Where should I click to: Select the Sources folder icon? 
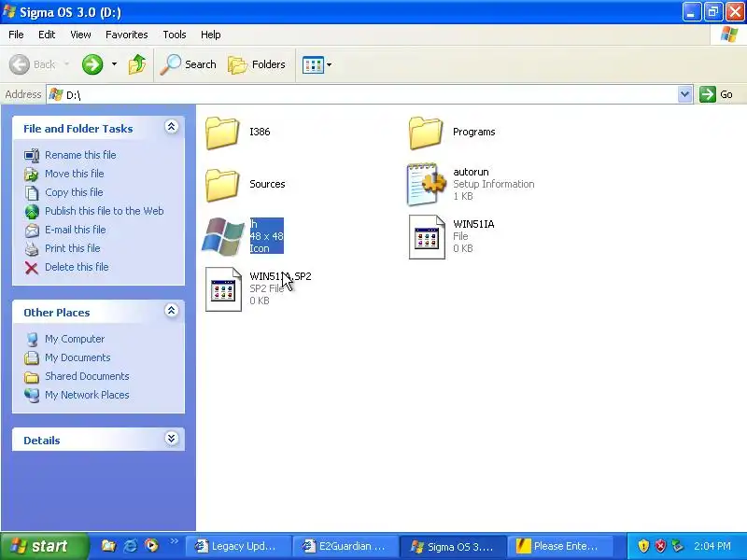pyautogui.click(x=222, y=185)
